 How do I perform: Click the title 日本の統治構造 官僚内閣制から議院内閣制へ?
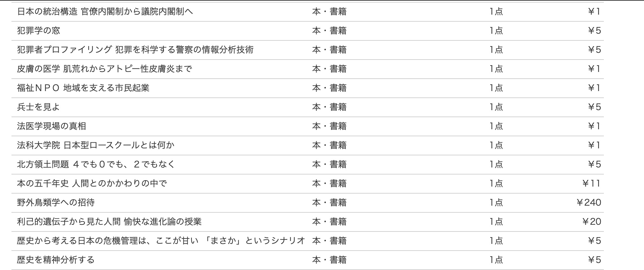(x=105, y=12)
